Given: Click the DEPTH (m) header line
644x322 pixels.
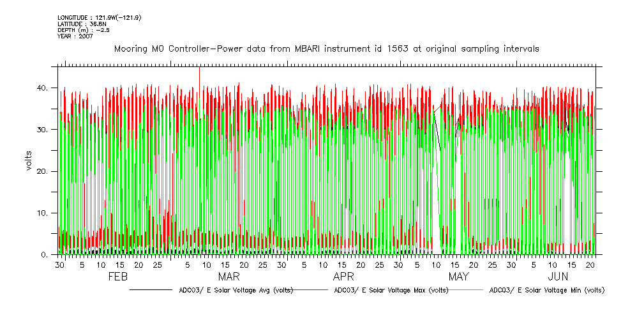Looking at the screenshot, I should pos(84,30).
